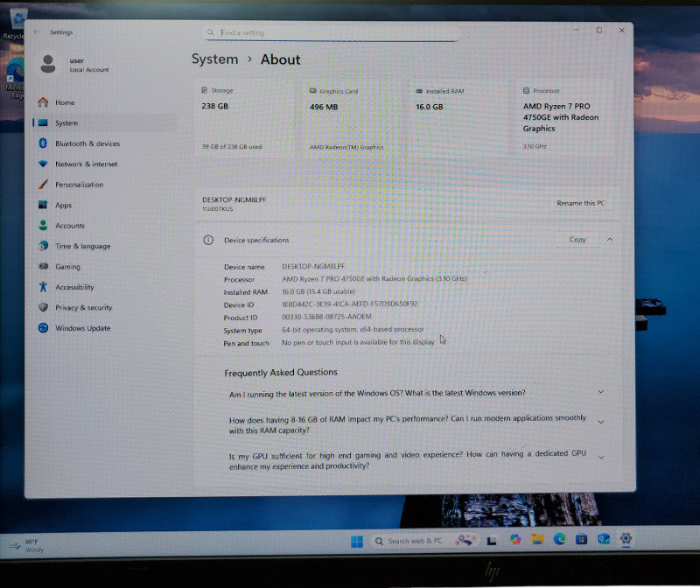Select the Recycle Bin desktop icon
The image size is (700, 588).
pos(16,24)
